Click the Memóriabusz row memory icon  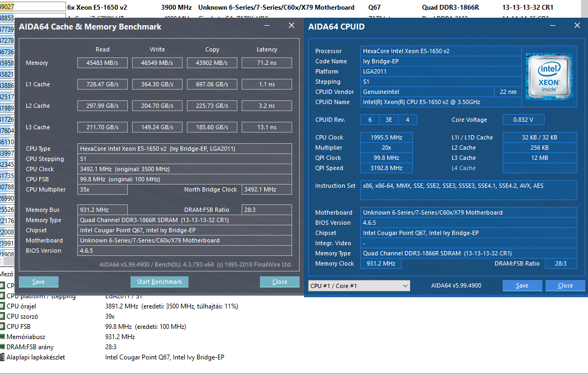(x=2, y=336)
